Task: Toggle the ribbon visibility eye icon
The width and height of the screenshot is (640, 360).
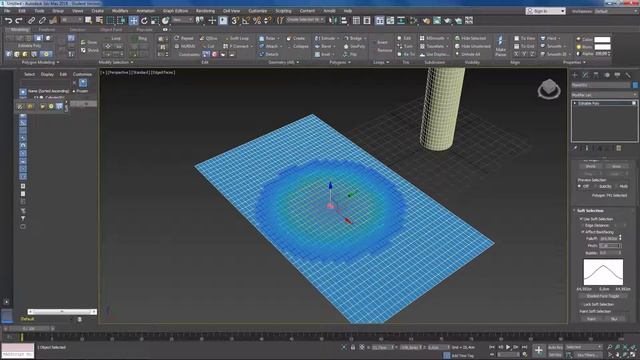Action: click(165, 30)
